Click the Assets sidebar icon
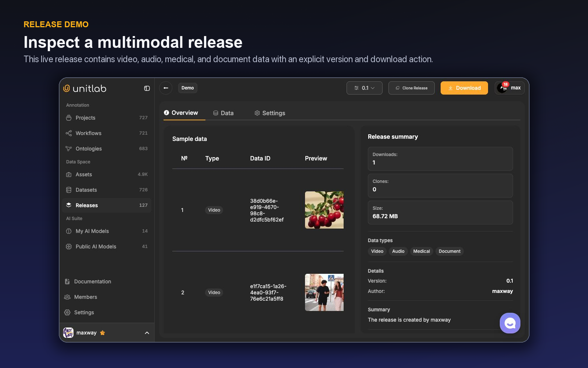This screenshot has height=368, width=588. click(x=69, y=174)
